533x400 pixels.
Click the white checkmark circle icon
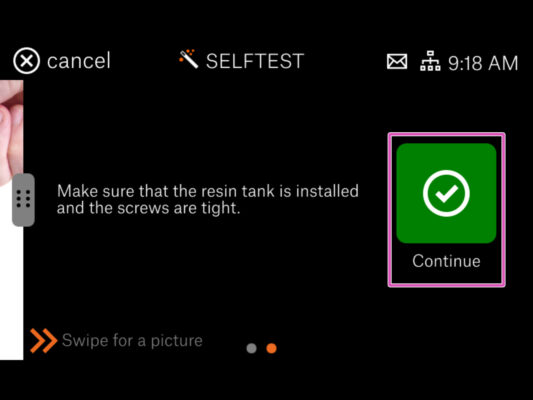point(446,193)
